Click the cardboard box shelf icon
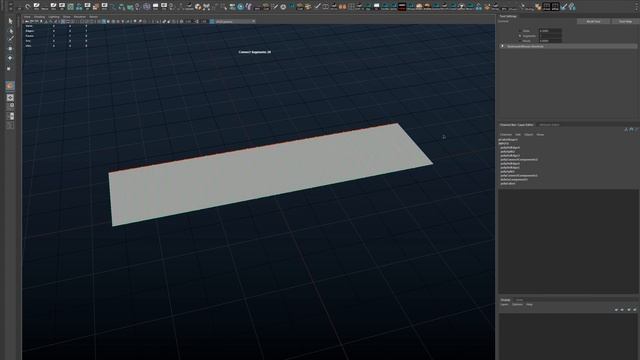This screenshot has width=640, height=360. 487,7
